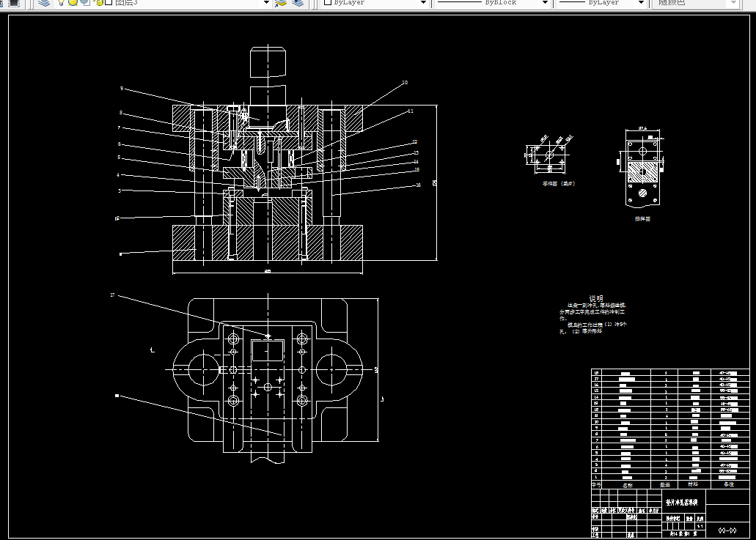Toggle the layer on/off lightbulb icon
Viewport: 756px width, 540px height.
pos(62,2)
